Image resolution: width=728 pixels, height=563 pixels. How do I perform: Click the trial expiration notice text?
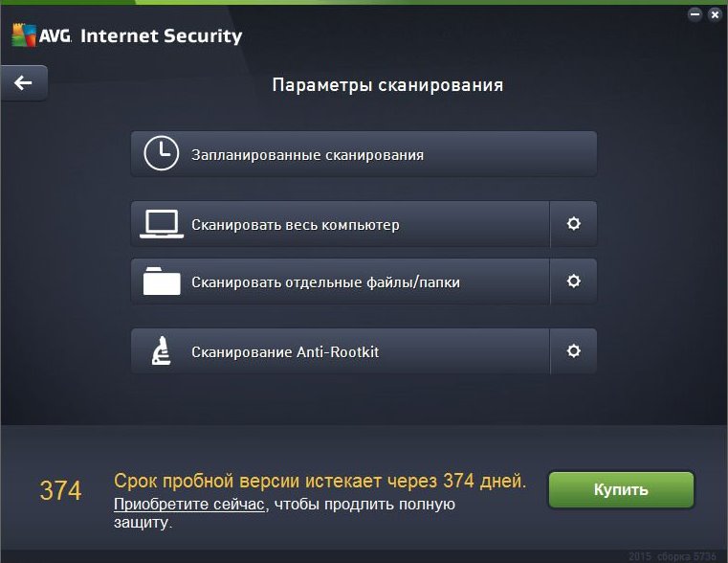[x=320, y=481]
